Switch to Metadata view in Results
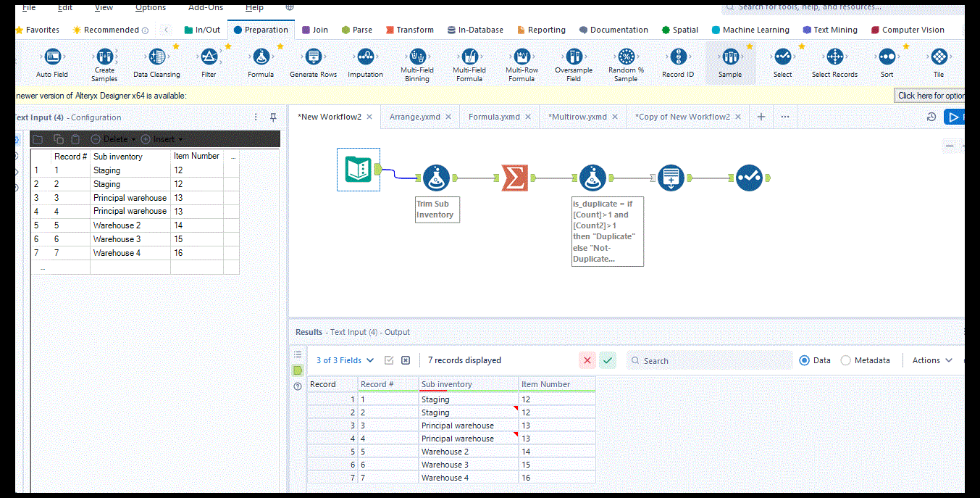980x498 pixels. (845, 360)
